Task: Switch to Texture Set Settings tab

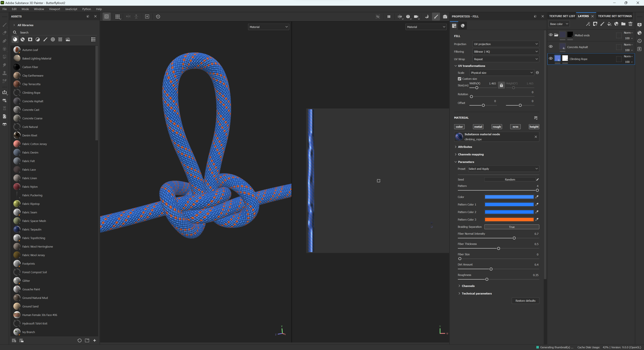Action: (x=615, y=16)
